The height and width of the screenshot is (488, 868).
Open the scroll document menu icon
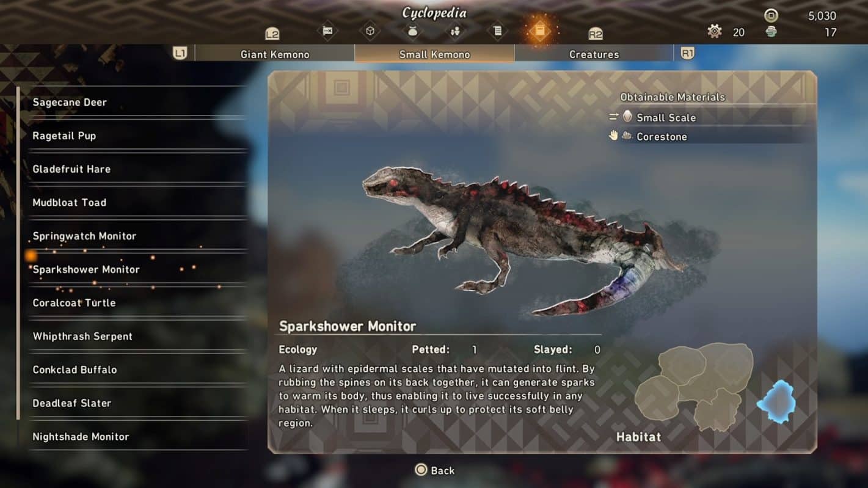pos(498,31)
